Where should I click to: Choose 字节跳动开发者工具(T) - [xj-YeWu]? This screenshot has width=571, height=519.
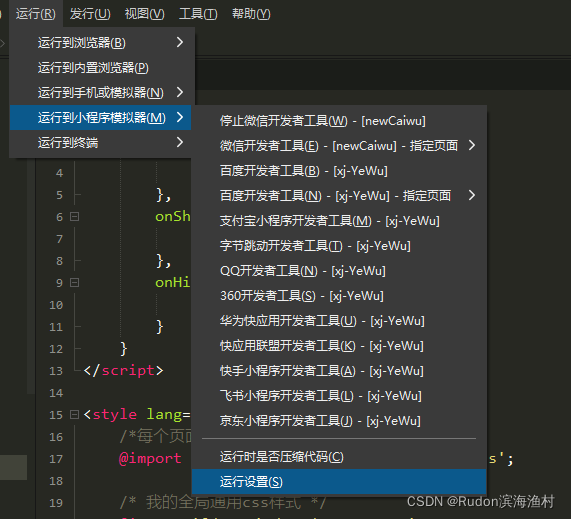339,245
